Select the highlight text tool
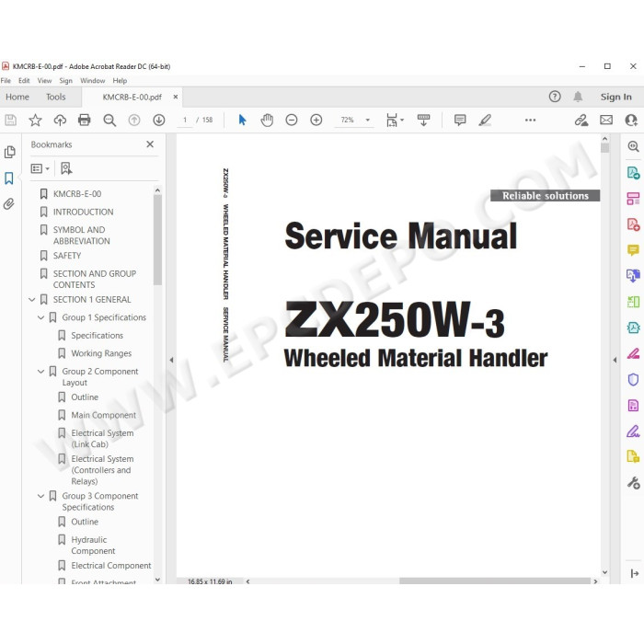This screenshot has height=644, width=644. click(485, 120)
